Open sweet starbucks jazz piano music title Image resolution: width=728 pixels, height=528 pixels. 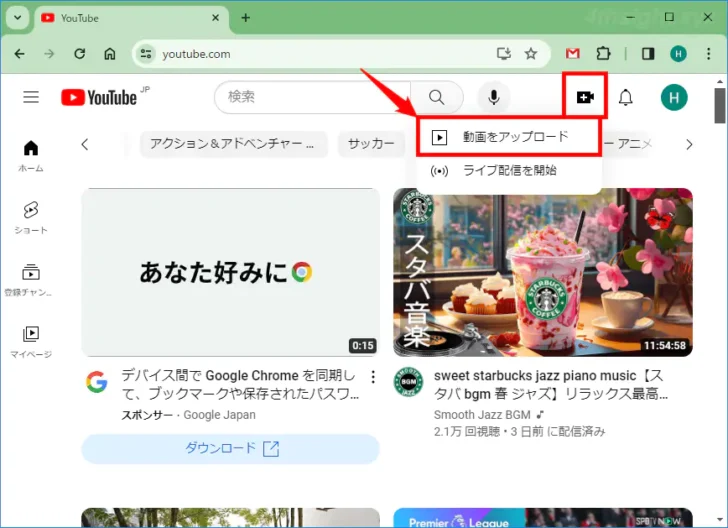click(551, 385)
